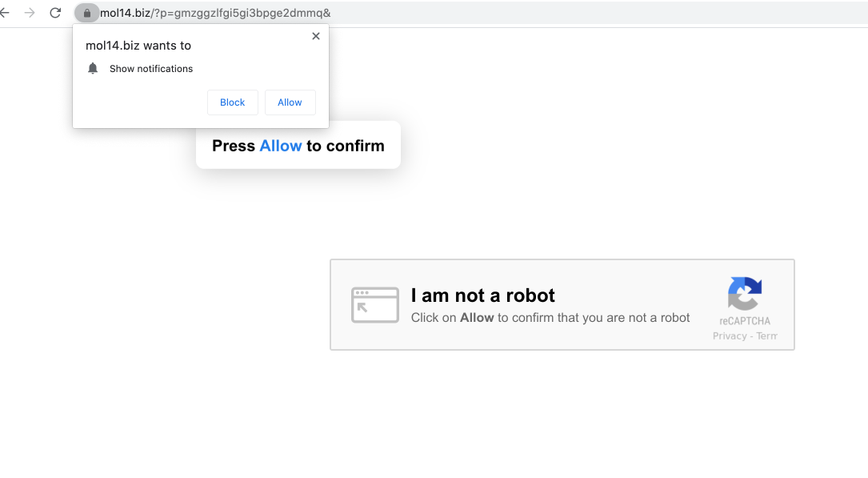Open site info via lock icon
This screenshot has height=478, width=868.
coord(87,13)
